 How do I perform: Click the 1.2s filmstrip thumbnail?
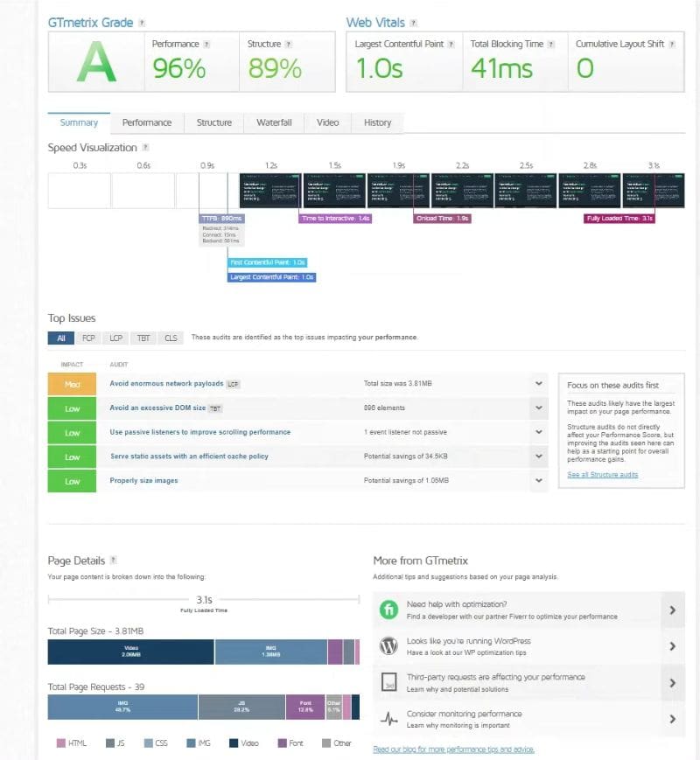[x=270, y=191]
